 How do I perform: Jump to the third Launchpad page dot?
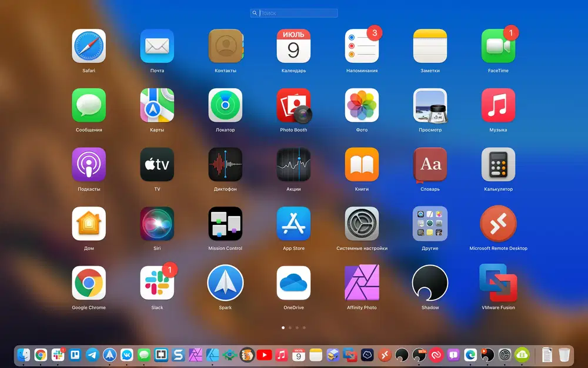tap(297, 328)
